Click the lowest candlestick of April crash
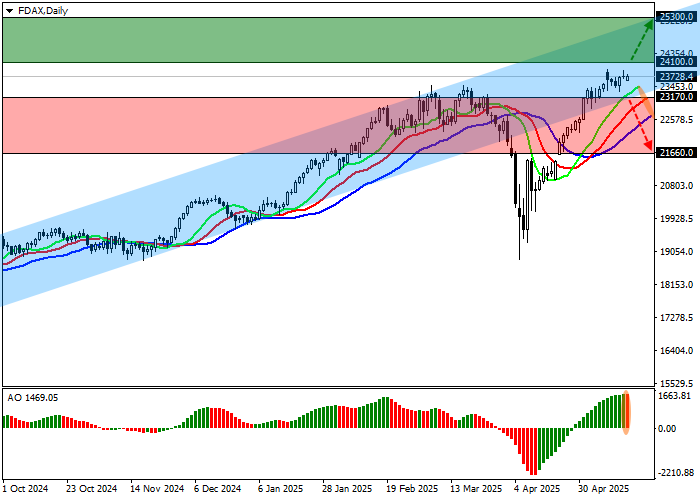This screenshot has height=500, width=700. click(x=520, y=250)
